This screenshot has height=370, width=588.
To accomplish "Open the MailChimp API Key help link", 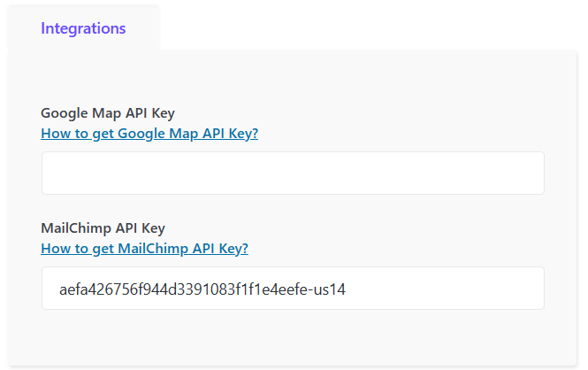I will (x=144, y=249).
